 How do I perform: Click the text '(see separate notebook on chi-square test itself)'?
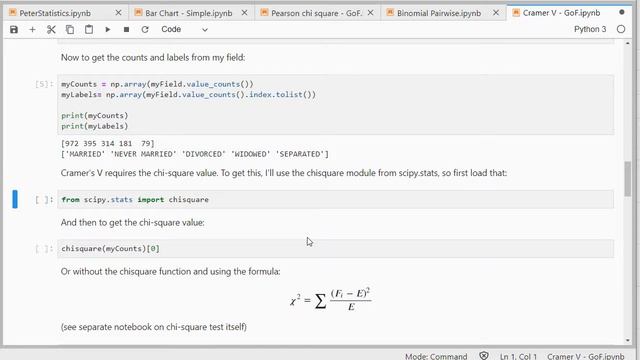tap(154, 327)
